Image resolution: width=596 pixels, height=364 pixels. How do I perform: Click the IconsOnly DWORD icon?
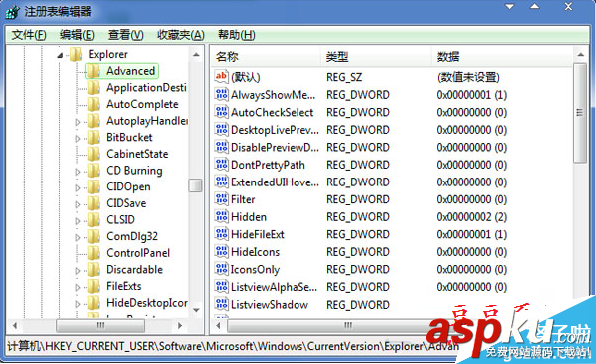tap(221, 269)
